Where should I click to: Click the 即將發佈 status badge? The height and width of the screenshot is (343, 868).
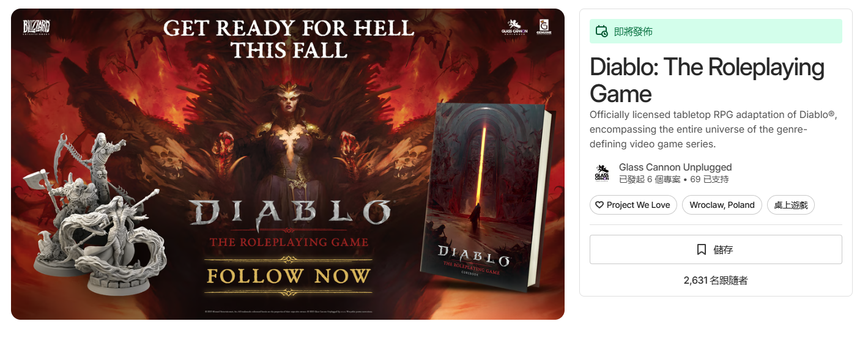[716, 31]
